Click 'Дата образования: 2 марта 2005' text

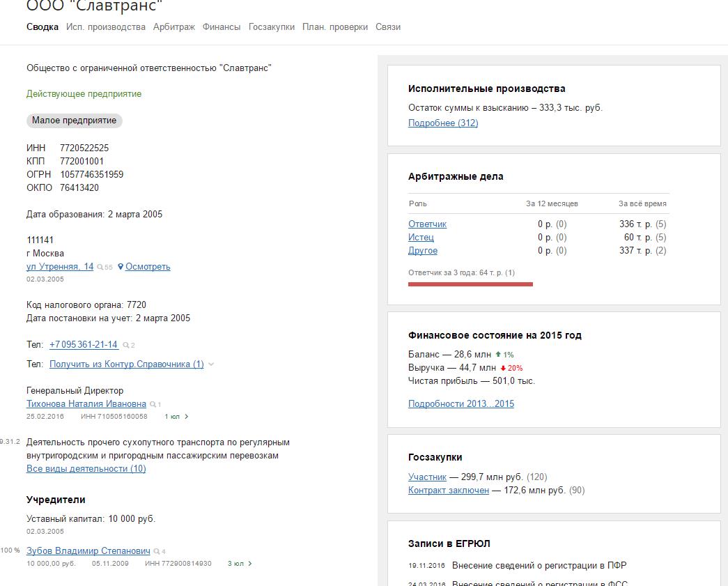tap(94, 215)
